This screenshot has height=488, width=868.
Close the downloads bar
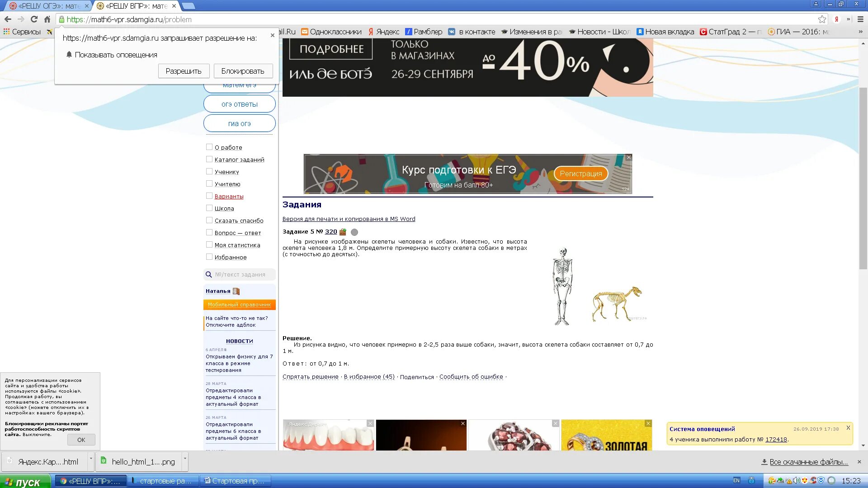pyautogui.click(x=859, y=462)
